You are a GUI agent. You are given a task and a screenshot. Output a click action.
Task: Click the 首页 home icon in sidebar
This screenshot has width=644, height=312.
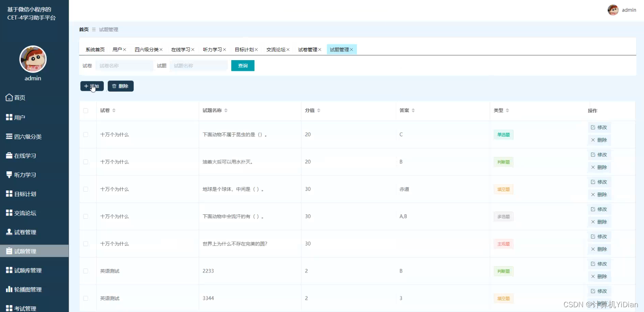(9, 97)
